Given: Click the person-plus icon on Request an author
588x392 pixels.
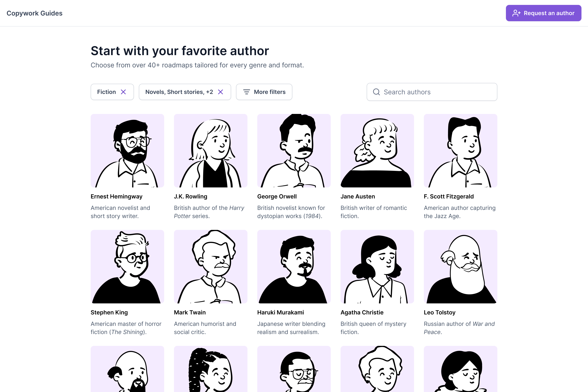Looking at the screenshot, I should click(516, 13).
